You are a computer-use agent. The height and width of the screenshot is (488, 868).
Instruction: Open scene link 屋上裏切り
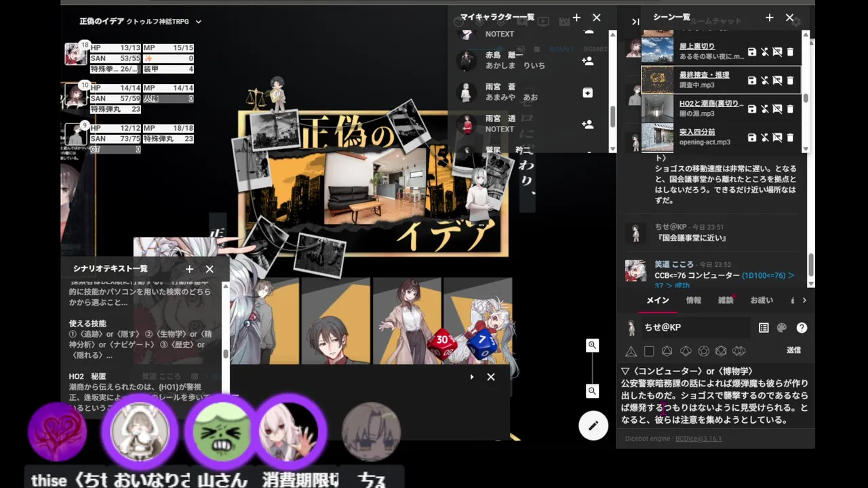coord(697,46)
